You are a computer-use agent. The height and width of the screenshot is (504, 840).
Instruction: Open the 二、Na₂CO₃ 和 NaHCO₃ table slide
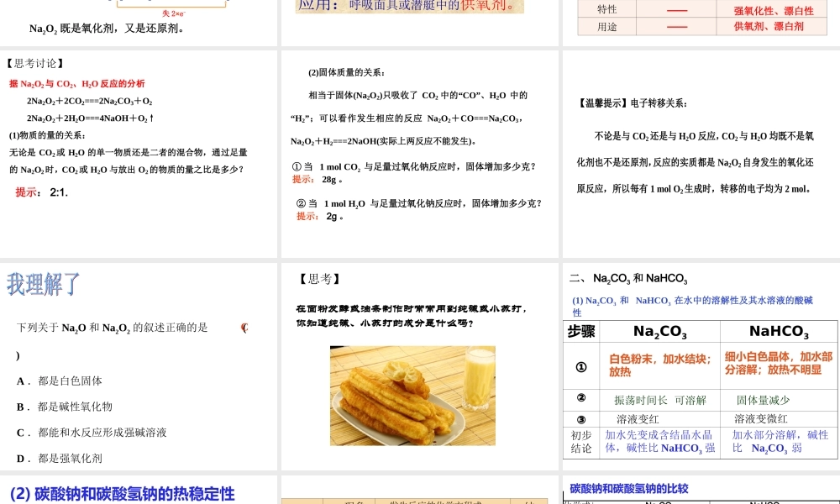point(701,366)
